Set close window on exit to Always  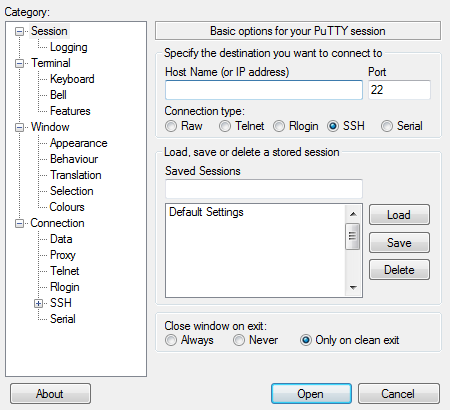pos(171,340)
